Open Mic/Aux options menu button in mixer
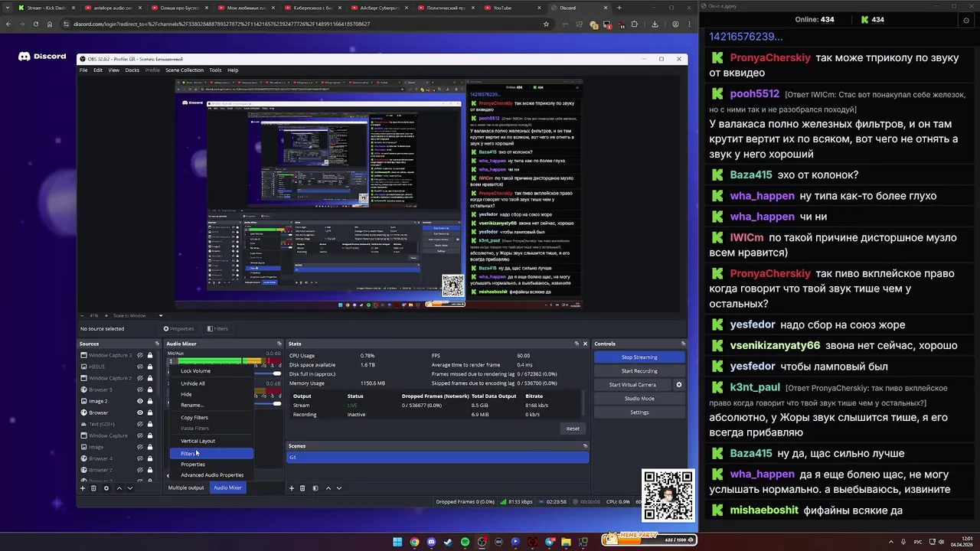Screen dimensions: 980x551 click(x=171, y=361)
